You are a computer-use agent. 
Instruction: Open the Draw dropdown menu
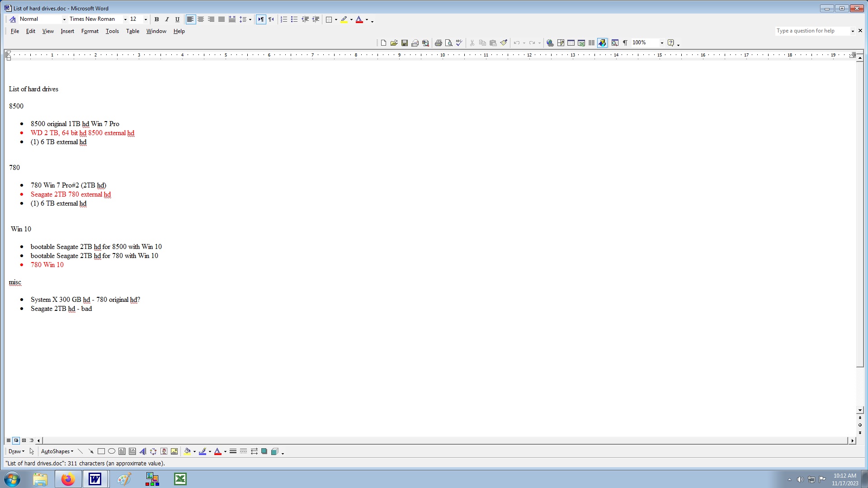click(x=16, y=451)
